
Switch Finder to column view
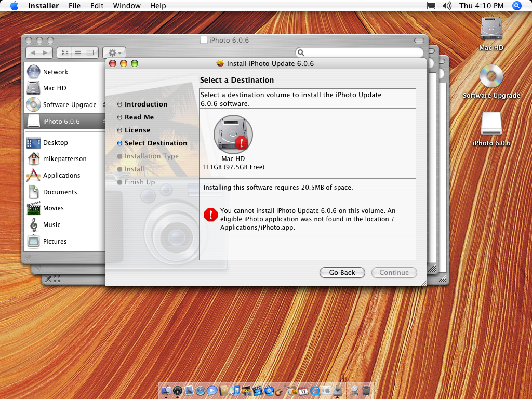(x=90, y=52)
